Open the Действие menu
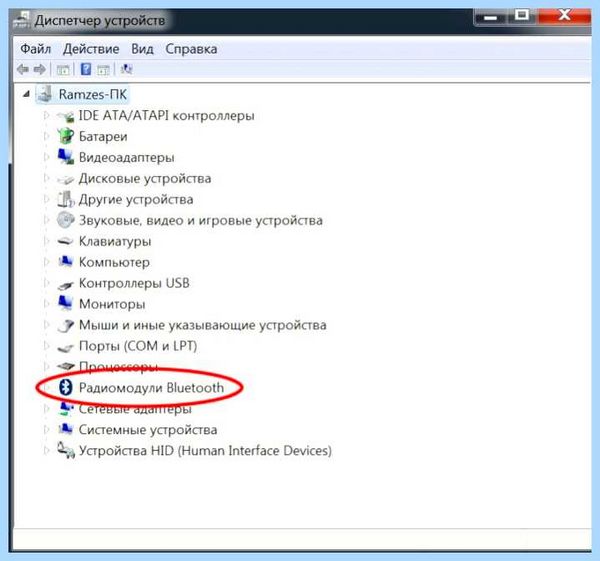 pos(91,49)
